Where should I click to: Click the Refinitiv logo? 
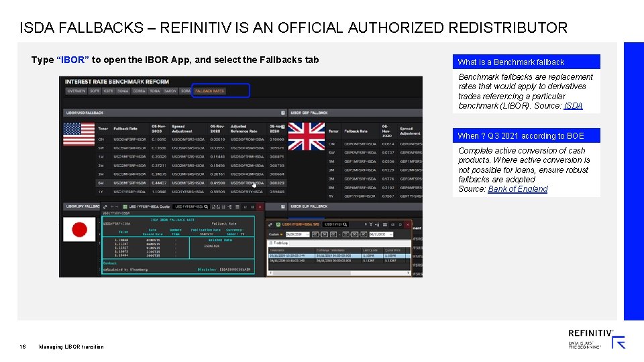click(597, 339)
